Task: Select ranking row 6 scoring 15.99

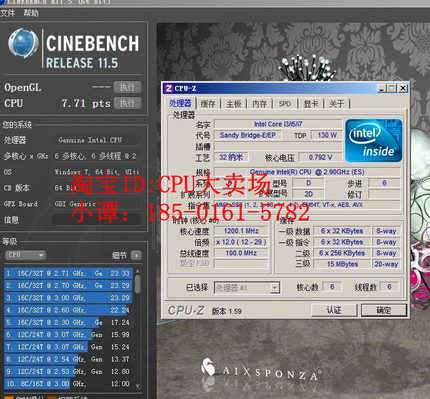Action: click(x=68, y=335)
